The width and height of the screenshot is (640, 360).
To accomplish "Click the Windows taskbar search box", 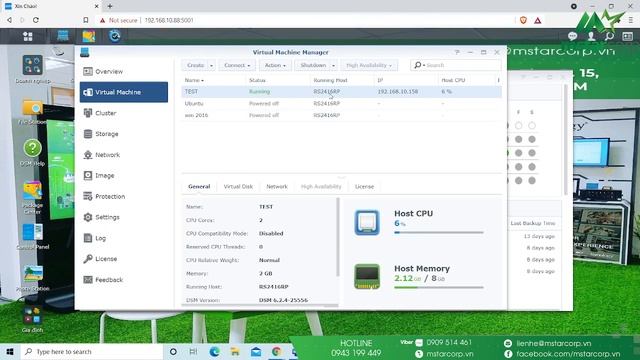I will coord(92,351).
